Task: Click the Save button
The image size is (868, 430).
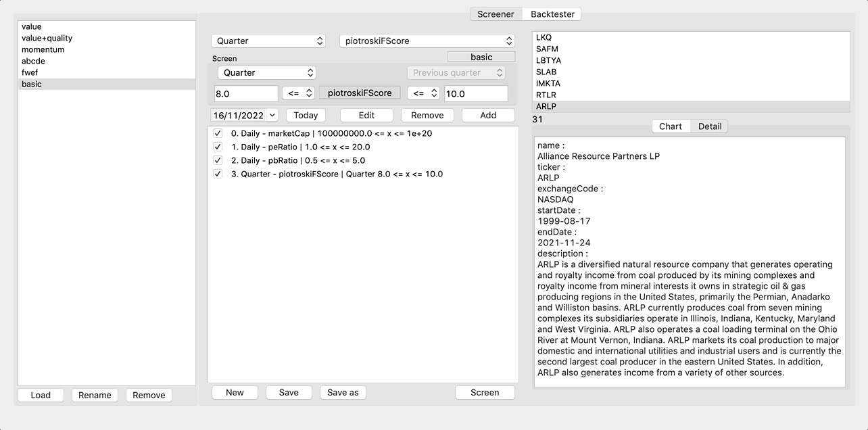Action: (x=289, y=393)
